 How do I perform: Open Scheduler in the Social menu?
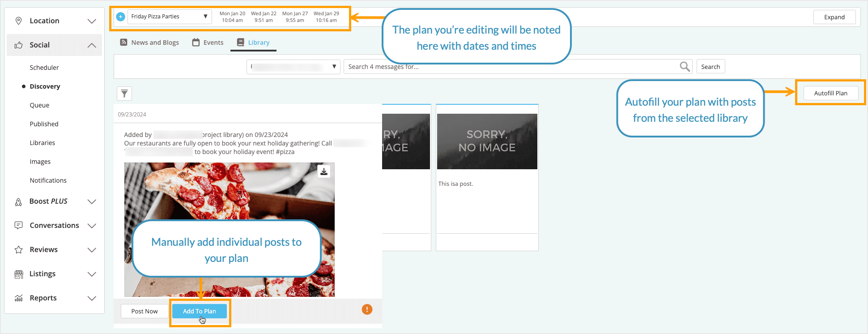coord(44,68)
